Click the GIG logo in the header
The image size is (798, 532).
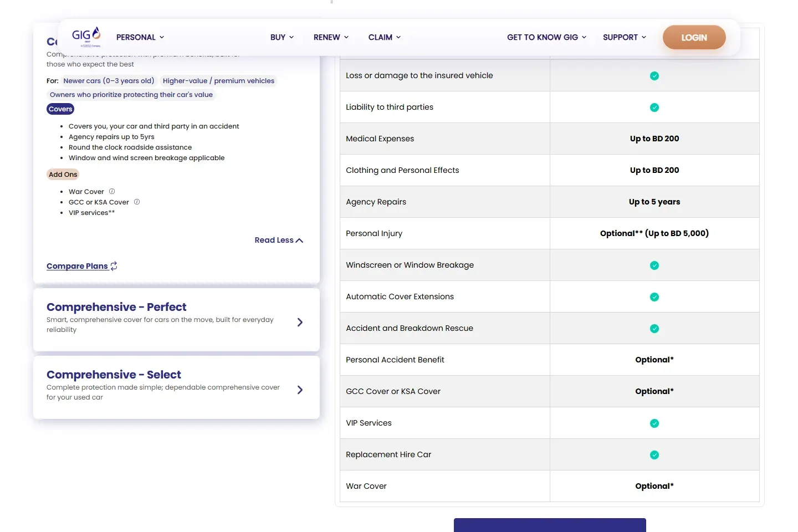pyautogui.click(x=86, y=37)
